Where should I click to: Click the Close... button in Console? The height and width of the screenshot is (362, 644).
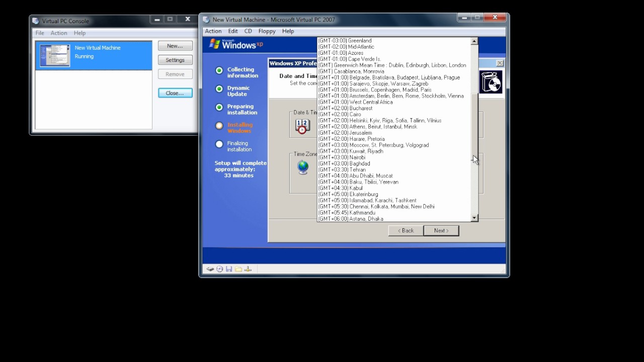[x=175, y=93]
